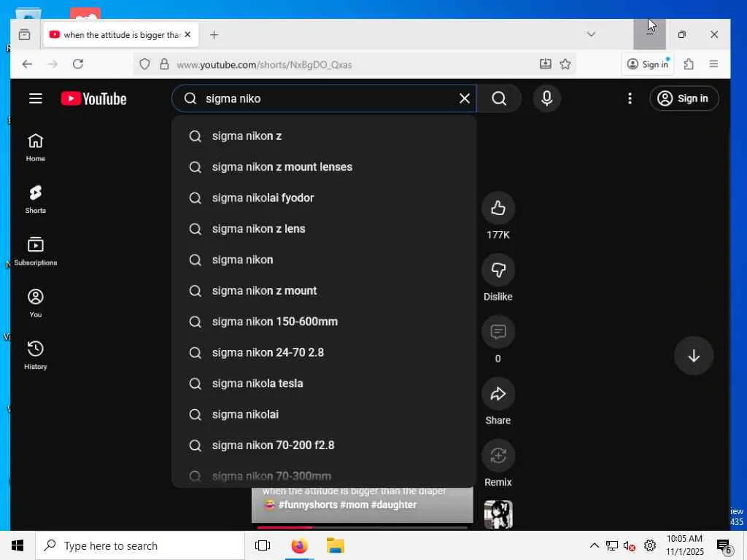
Task: Go to next short with down arrow
Action: tap(694, 356)
